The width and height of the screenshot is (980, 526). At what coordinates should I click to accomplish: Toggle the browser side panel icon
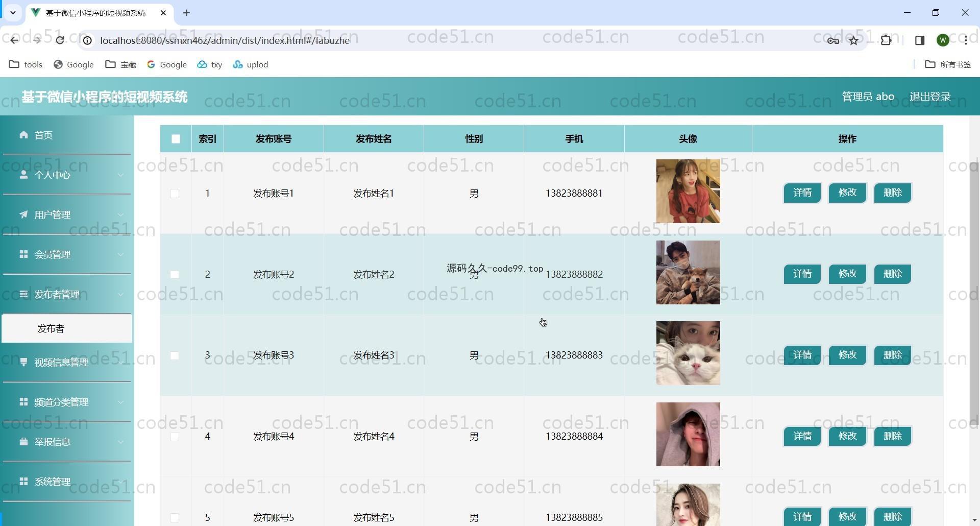click(920, 40)
